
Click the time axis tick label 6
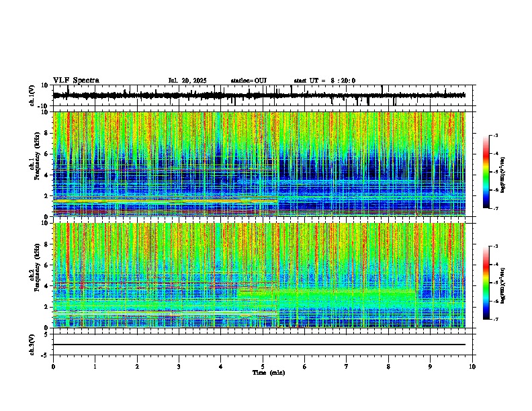[x=305, y=367]
